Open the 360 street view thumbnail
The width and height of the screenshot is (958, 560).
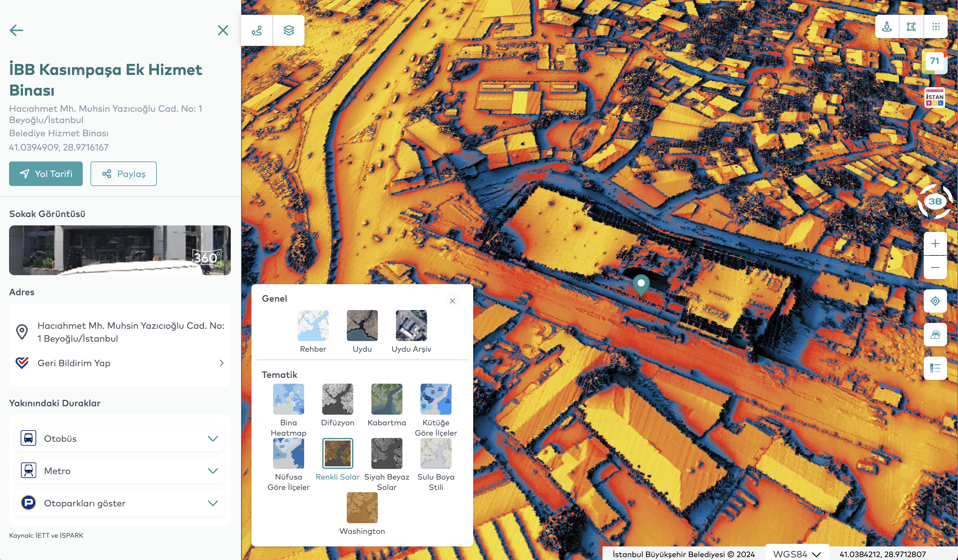(120, 250)
